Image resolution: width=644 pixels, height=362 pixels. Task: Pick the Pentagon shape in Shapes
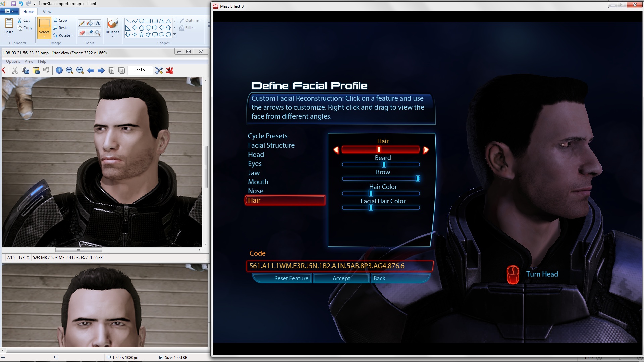(x=141, y=27)
